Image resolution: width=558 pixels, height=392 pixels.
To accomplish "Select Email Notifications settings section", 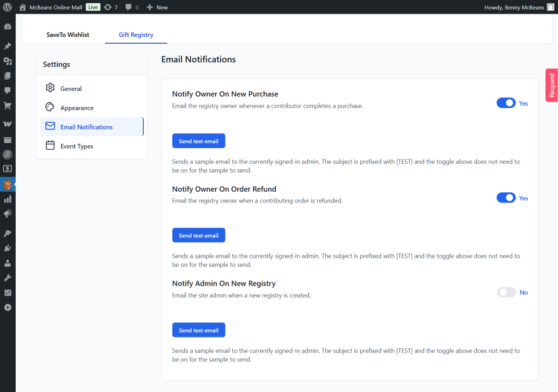I will tap(92, 127).
